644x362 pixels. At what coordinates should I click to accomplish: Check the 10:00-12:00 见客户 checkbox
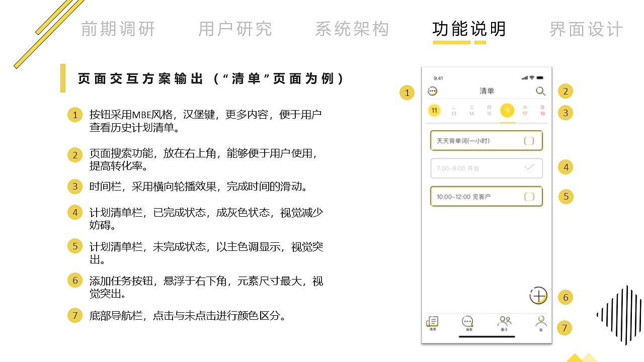(x=530, y=196)
